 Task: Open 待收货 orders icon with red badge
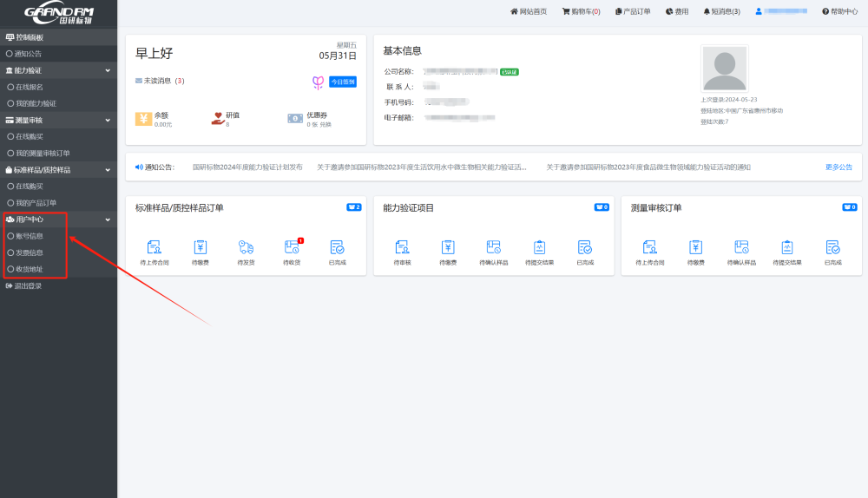pos(292,247)
